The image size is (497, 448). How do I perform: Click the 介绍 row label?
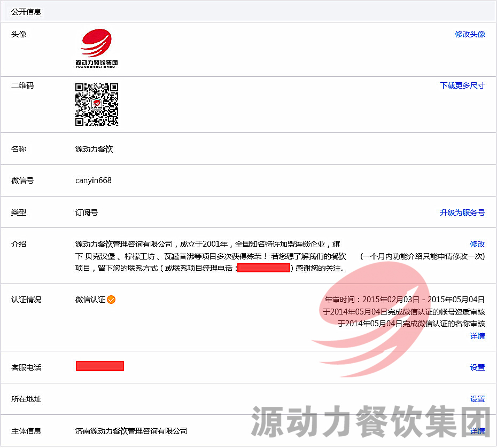tap(19, 244)
